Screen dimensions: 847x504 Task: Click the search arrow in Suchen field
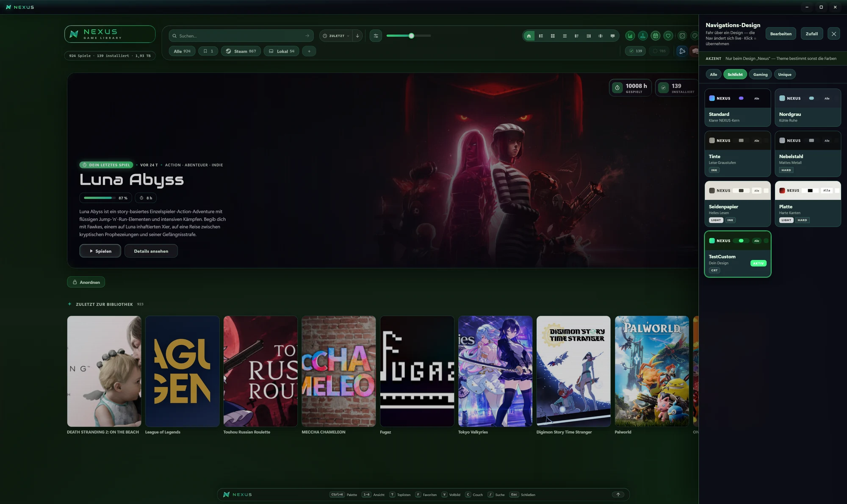(307, 36)
